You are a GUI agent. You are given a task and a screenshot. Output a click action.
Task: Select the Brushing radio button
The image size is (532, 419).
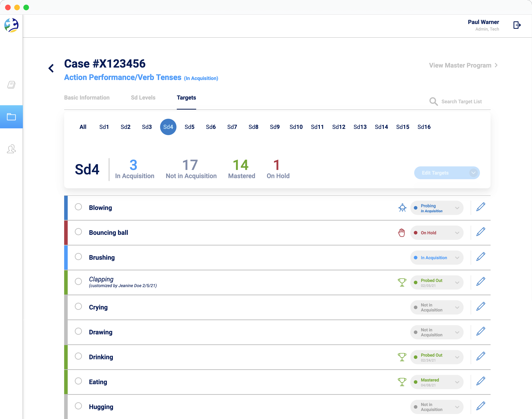coord(79,257)
